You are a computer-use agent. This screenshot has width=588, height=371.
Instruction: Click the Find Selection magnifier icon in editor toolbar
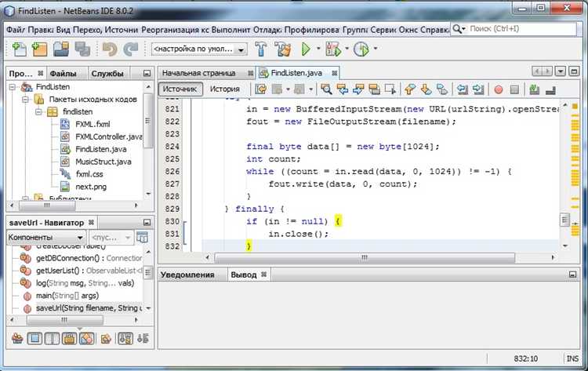tap(325, 89)
